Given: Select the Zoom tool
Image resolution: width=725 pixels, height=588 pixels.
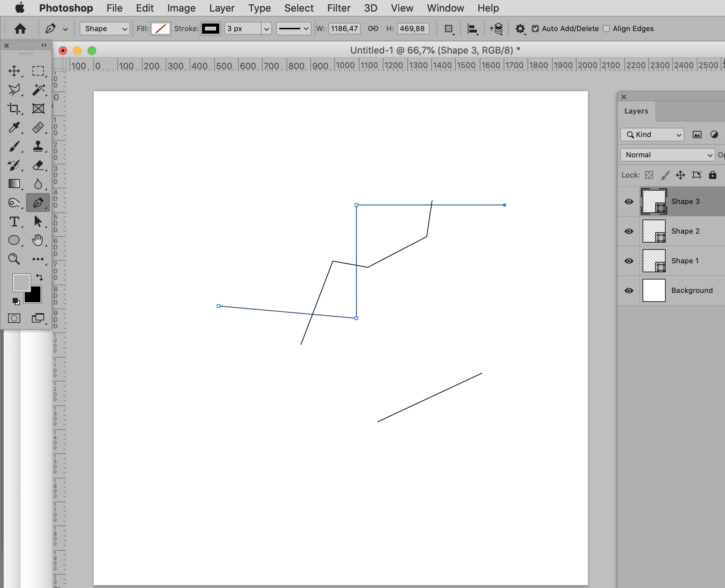Looking at the screenshot, I should [14, 259].
